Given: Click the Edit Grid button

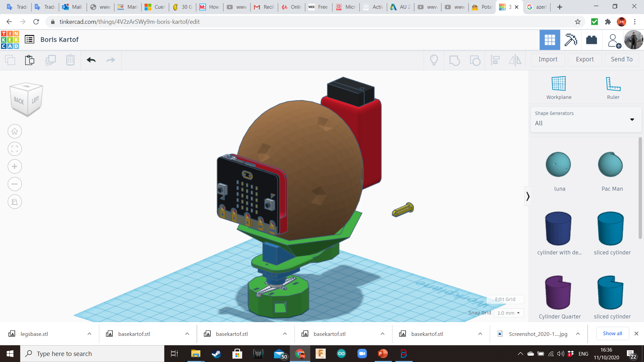Looking at the screenshot, I should click(505, 299).
